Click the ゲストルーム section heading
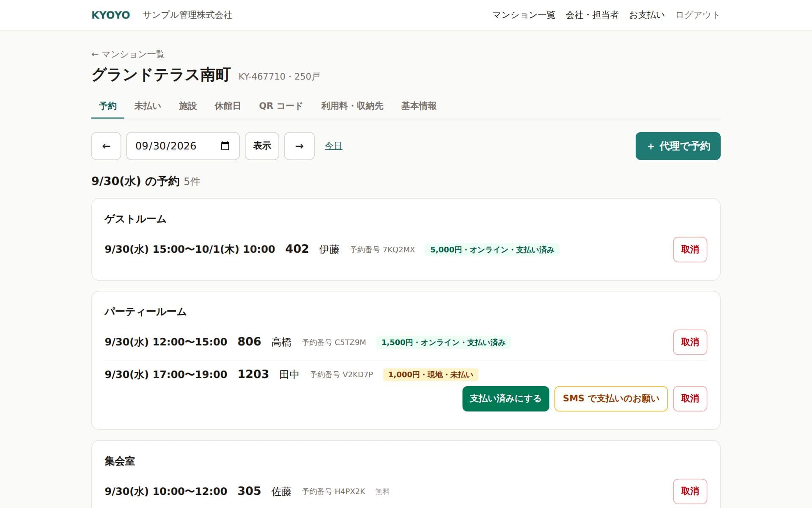 point(135,219)
